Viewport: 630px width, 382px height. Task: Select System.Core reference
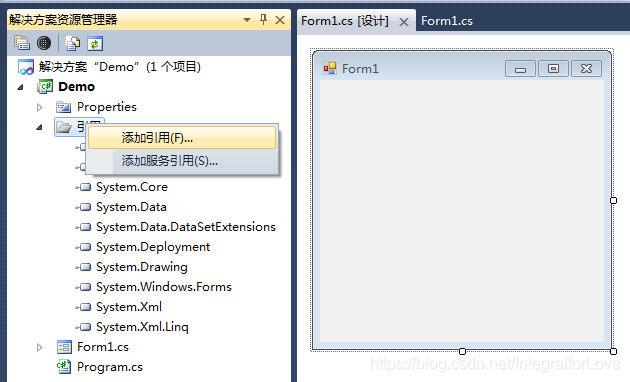point(132,187)
